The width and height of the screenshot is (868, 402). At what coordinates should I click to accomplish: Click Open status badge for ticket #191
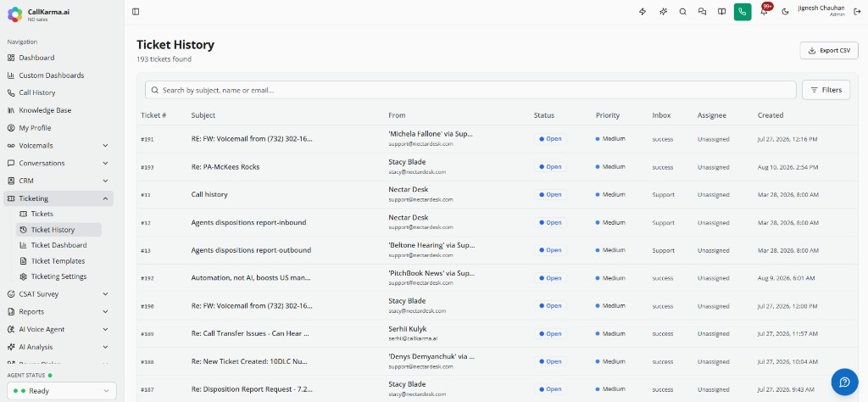tap(550, 139)
